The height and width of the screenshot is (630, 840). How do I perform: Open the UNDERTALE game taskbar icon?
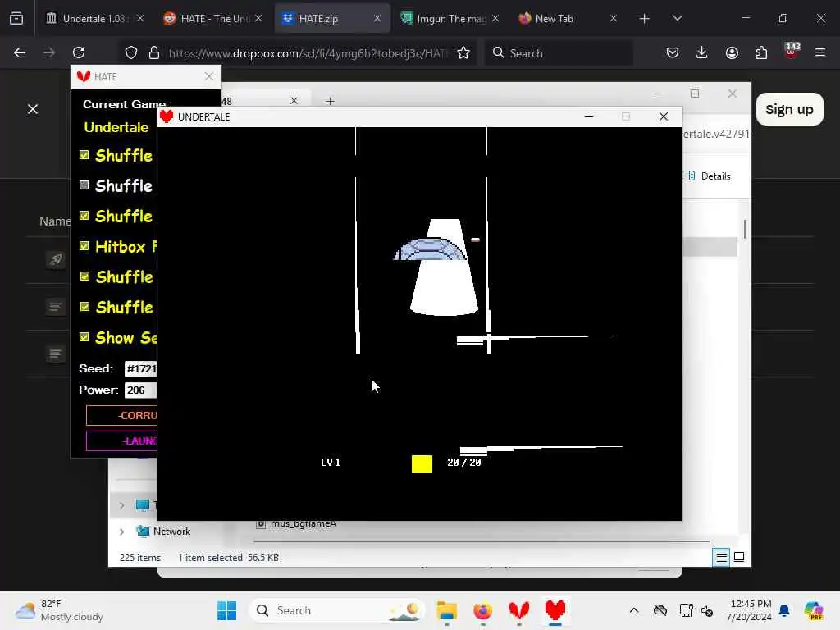pyautogui.click(x=555, y=610)
